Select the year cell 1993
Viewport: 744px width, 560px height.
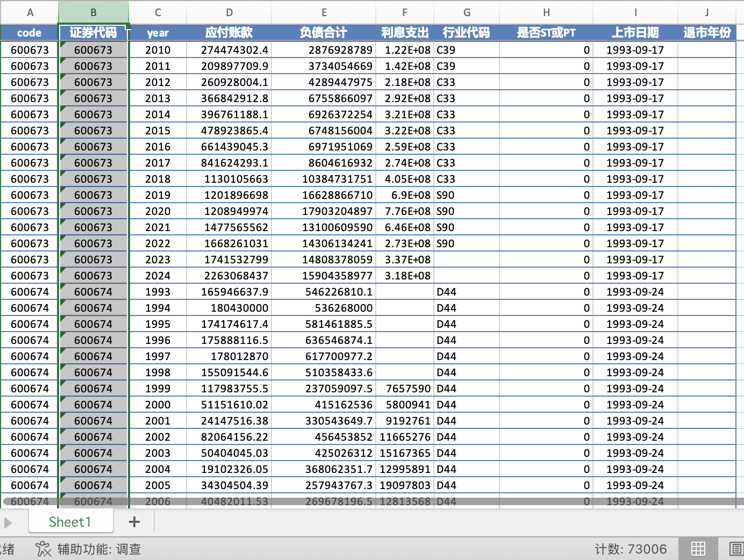[158, 292]
